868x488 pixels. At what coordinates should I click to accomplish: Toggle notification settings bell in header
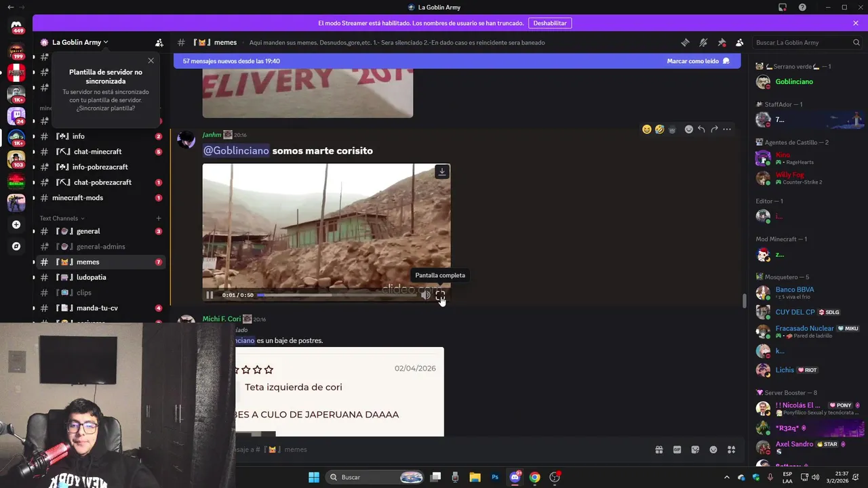703,42
